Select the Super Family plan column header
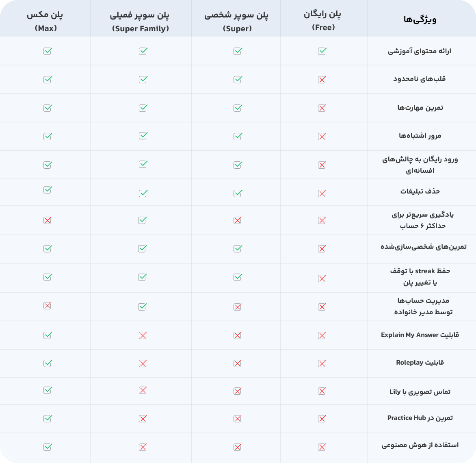Viewport: 476px width, 463px height. point(140,21)
